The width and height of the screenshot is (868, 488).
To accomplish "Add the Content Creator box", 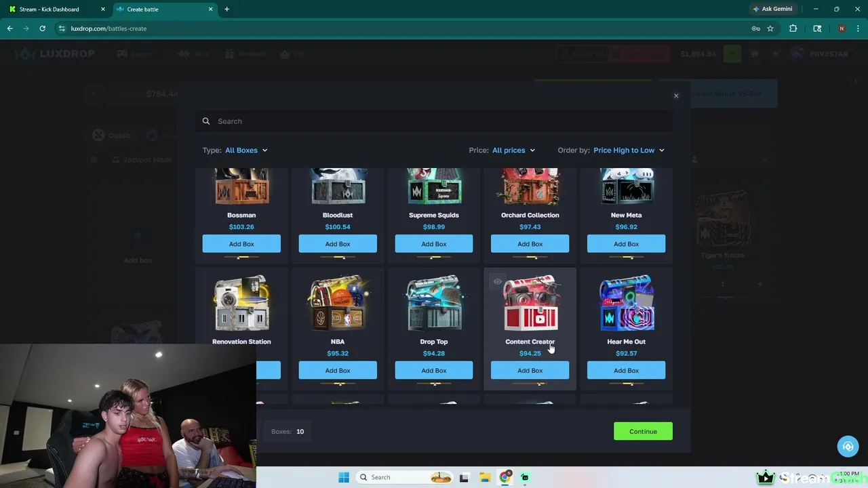I will 530,371.
